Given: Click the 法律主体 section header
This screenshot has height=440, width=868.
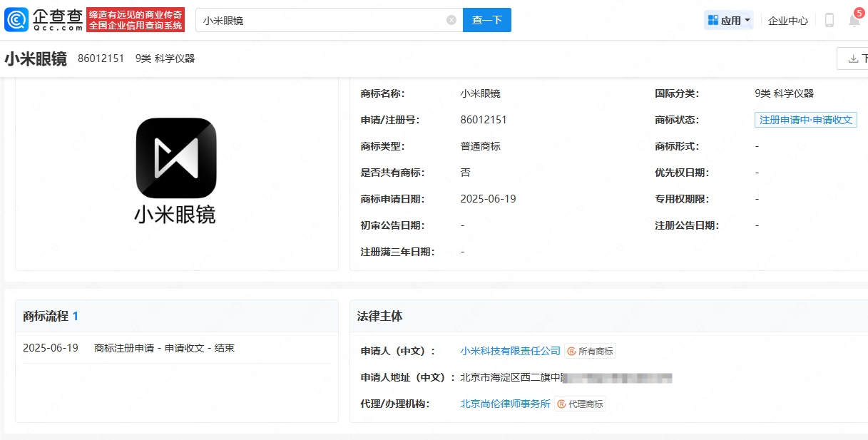Looking at the screenshot, I should pyautogui.click(x=379, y=316).
